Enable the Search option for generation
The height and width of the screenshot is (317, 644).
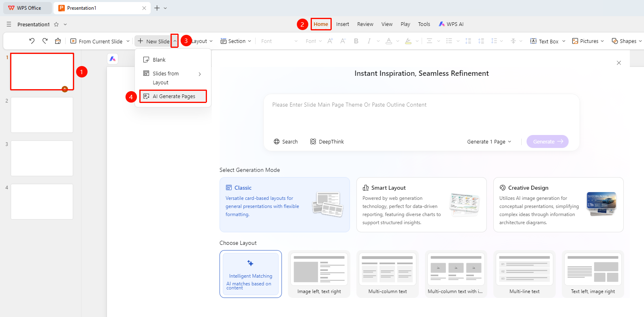click(286, 141)
